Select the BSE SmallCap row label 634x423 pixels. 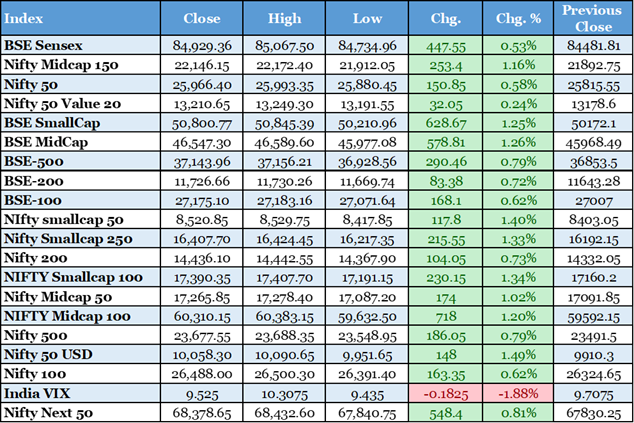pyautogui.click(x=51, y=122)
